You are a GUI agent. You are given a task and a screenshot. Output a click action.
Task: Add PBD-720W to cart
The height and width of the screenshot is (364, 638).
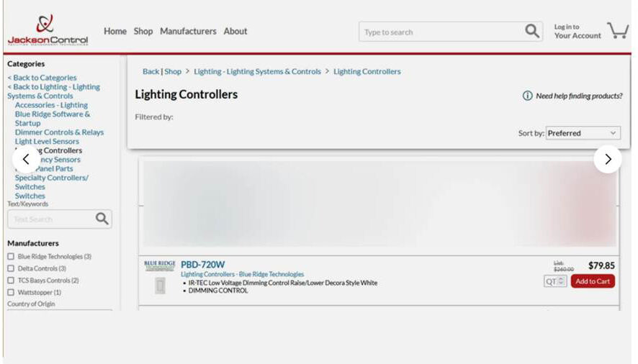(x=593, y=281)
